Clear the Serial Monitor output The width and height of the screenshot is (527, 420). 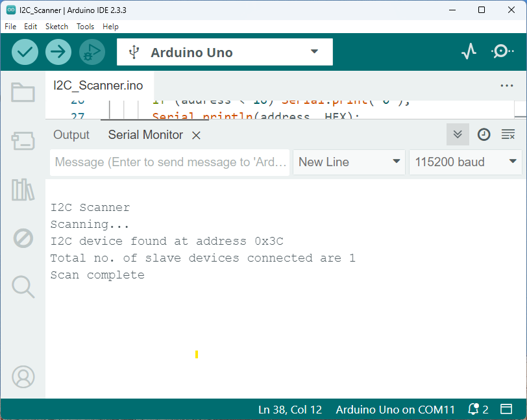click(508, 134)
